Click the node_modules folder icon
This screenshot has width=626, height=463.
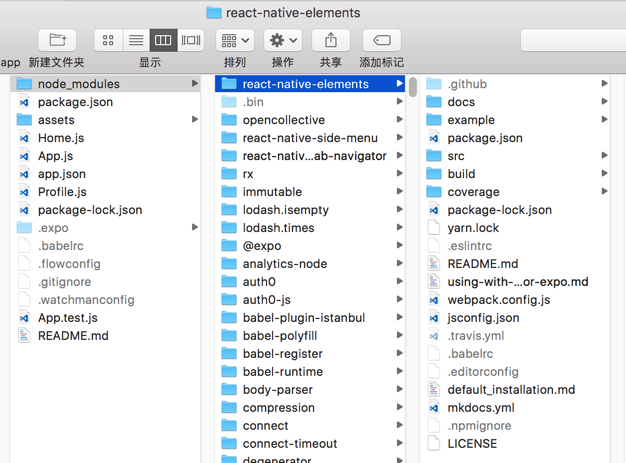[x=24, y=84]
